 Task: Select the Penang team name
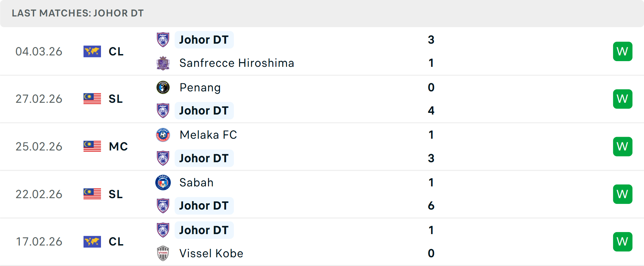200,87
